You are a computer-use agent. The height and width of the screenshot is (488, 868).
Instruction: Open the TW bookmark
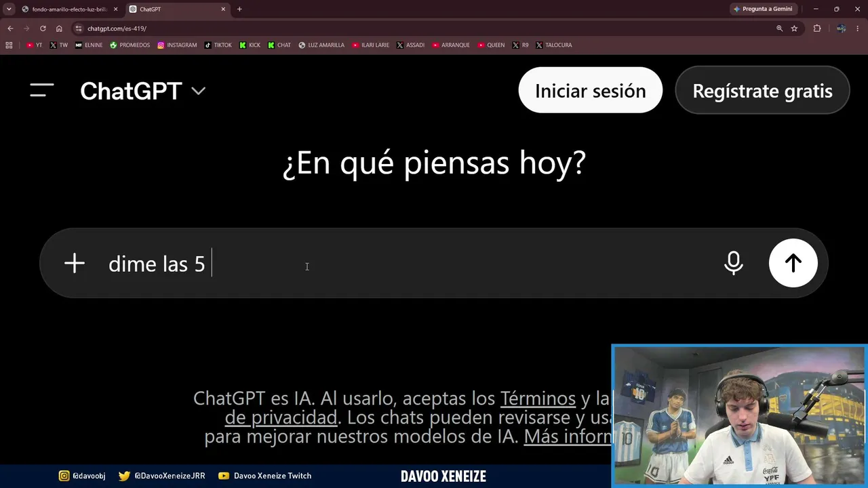coord(59,45)
